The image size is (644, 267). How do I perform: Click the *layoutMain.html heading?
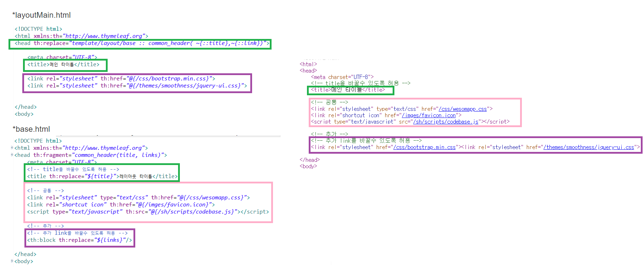coord(41,15)
